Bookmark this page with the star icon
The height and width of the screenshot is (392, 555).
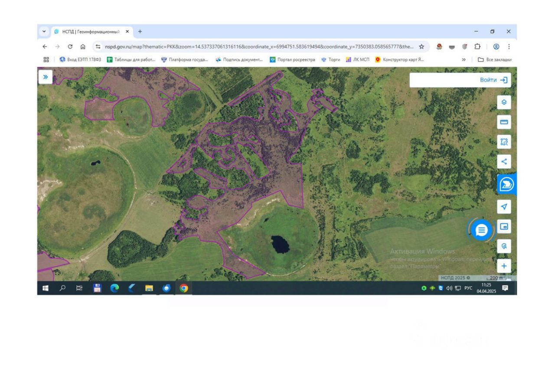pos(421,47)
